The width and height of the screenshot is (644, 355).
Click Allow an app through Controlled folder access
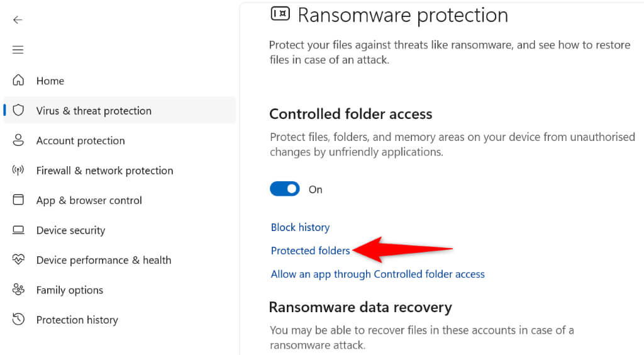[x=377, y=274]
